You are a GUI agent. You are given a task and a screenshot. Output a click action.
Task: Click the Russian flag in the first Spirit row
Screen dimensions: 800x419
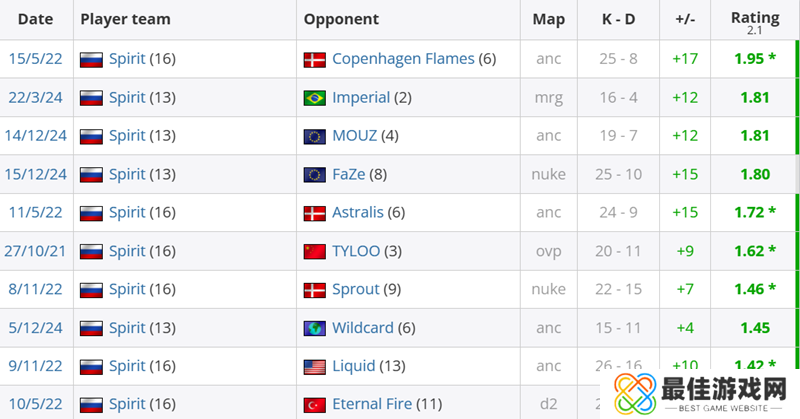(91, 59)
